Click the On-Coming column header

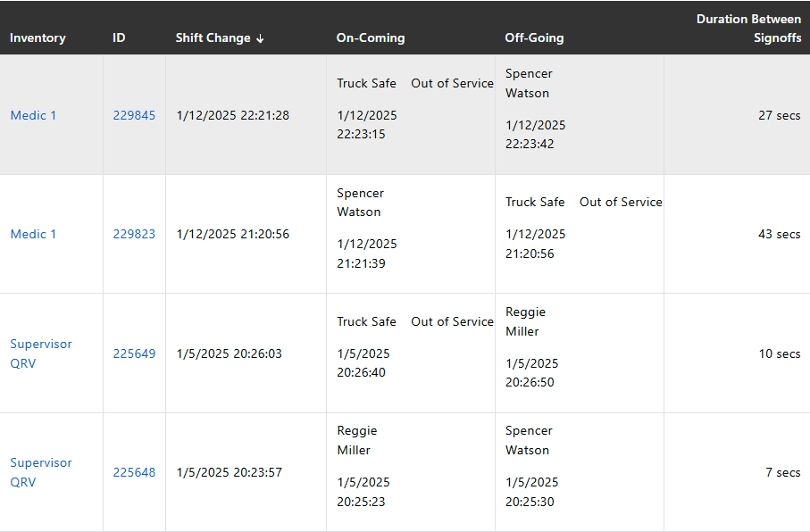(x=371, y=37)
